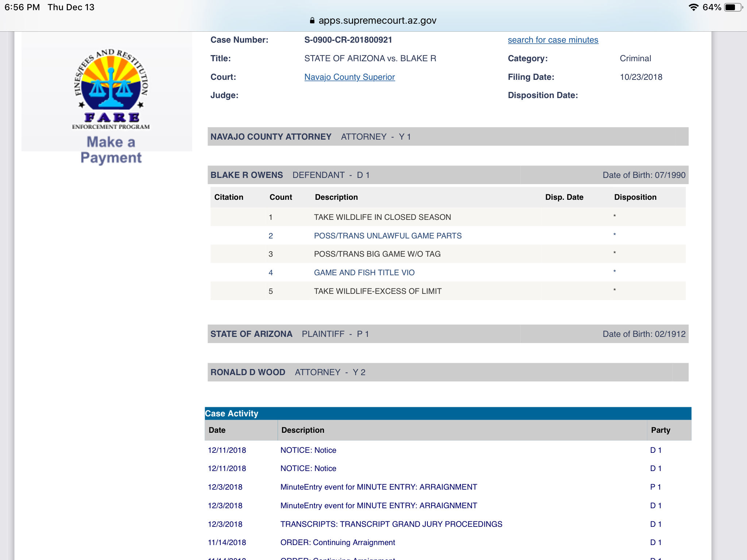Tap the Disp. Date column header
Viewport: 747px width, 560px height.
pos(564,197)
